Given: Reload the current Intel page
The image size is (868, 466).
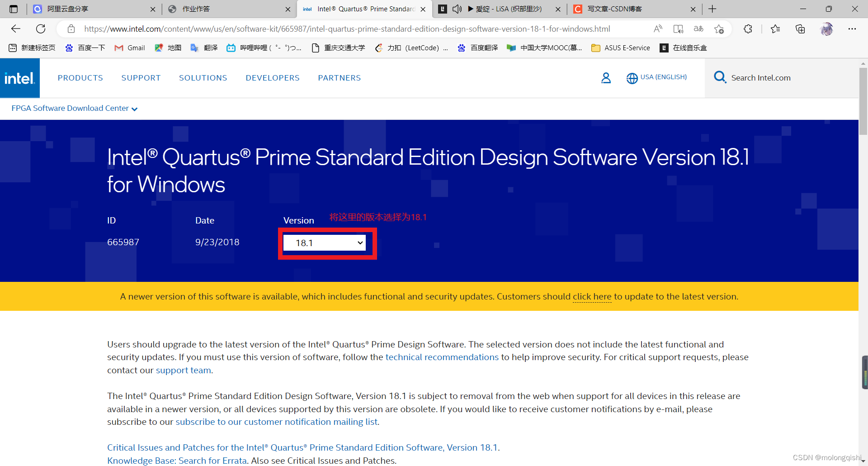Looking at the screenshot, I should pos(41,29).
